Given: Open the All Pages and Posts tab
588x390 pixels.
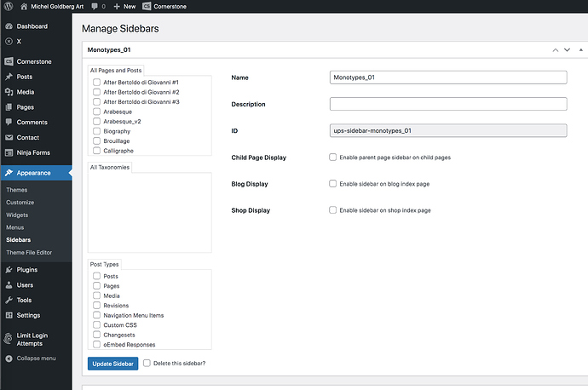Looking at the screenshot, I should click(x=116, y=71).
